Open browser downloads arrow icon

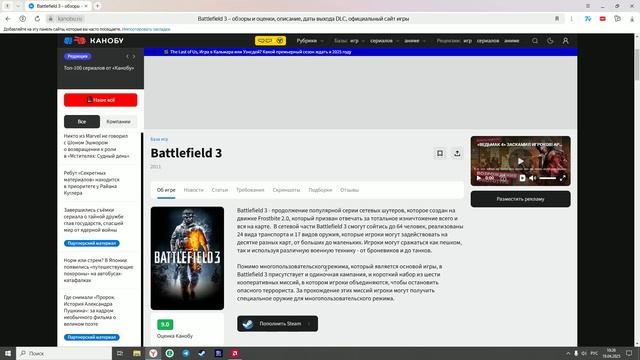[632, 19]
